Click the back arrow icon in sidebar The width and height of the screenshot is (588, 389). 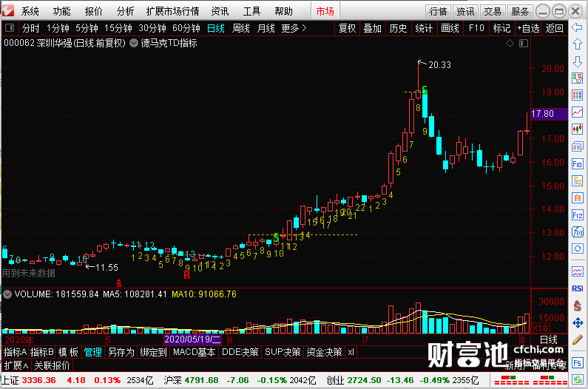click(577, 27)
